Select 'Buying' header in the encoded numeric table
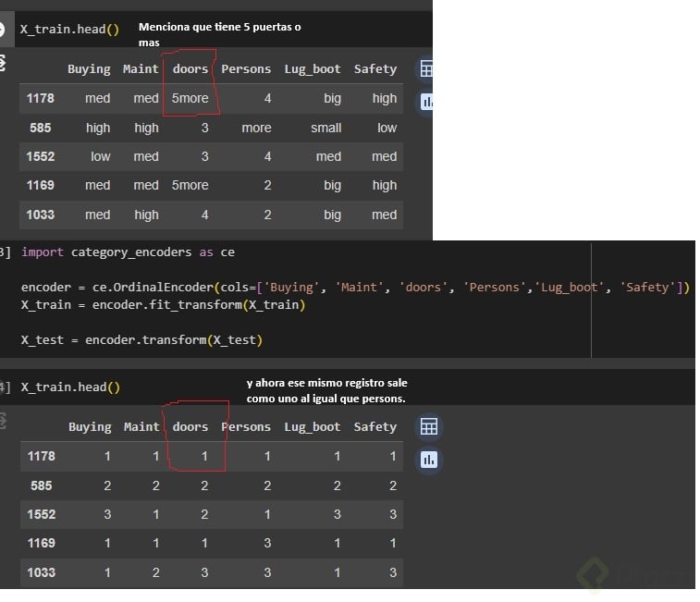700x602 pixels. pos(90,427)
